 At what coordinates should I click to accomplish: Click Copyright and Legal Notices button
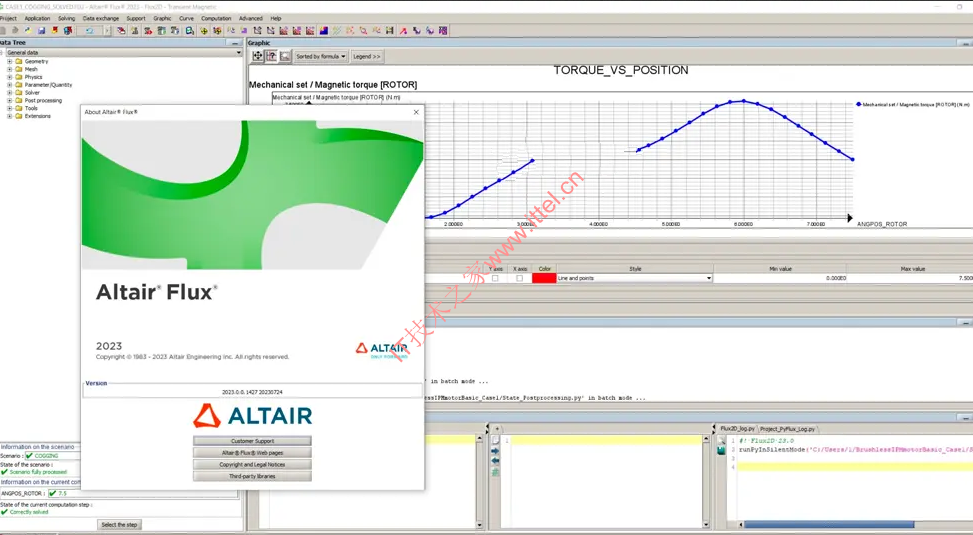[x=252, y=464]
